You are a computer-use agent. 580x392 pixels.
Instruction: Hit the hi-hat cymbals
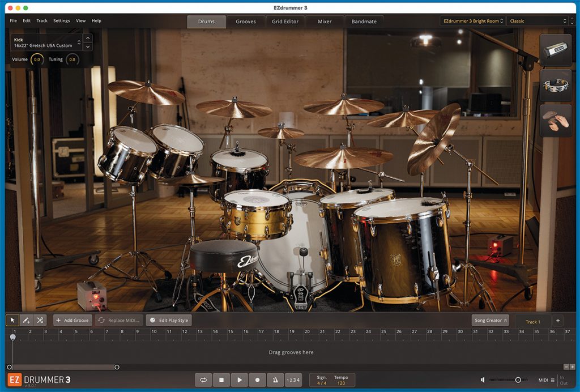193,181
